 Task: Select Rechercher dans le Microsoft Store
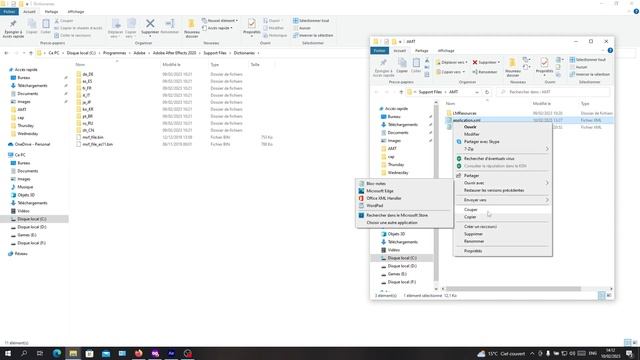click(404, 215)
